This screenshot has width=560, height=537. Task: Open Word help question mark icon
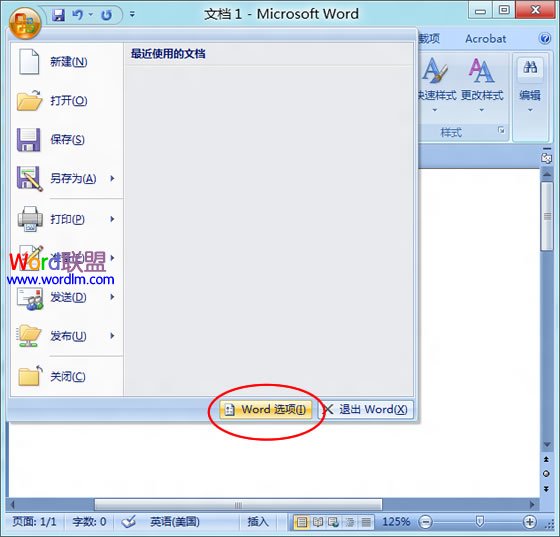coord(545,38)
